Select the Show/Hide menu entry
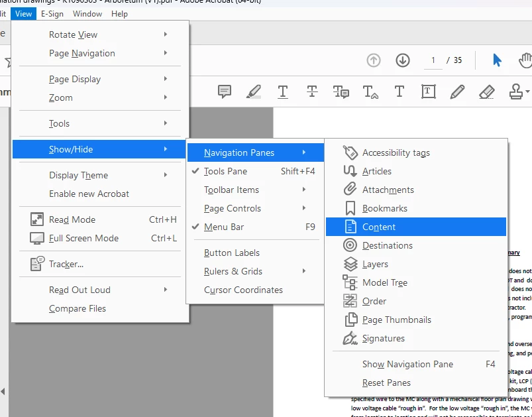The width and height of the screenshot is (532, 417). (x=99, y=149)
